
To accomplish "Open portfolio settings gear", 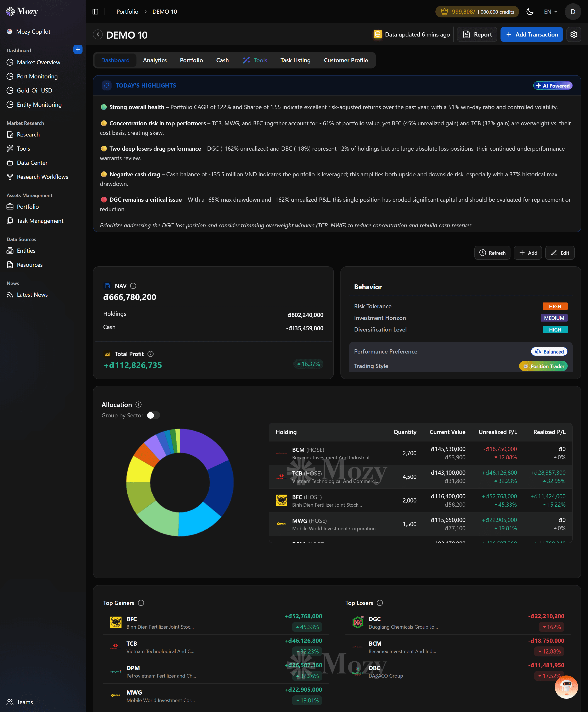I will coord(574,35).
